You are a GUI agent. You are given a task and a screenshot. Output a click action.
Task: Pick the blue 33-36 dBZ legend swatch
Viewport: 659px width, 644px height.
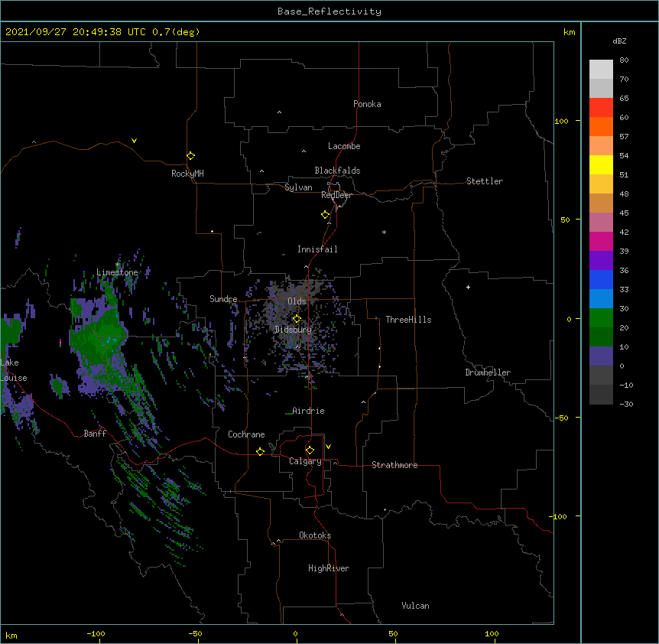coord(601,279)
